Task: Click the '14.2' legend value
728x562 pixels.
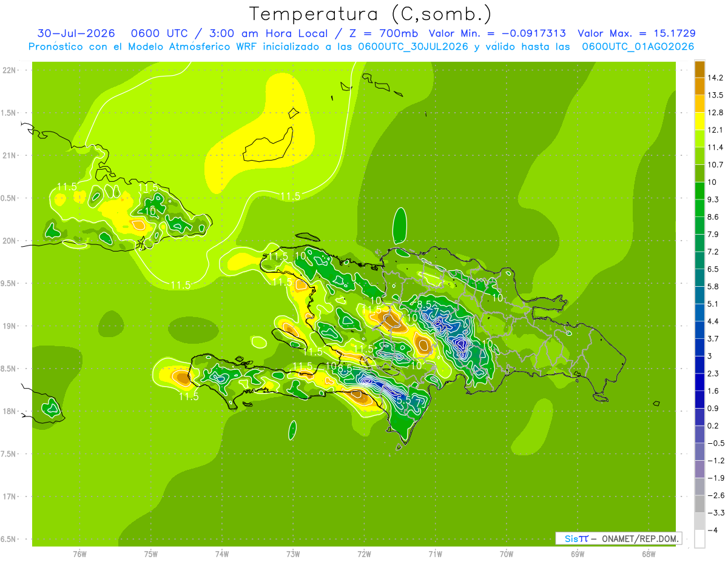Action: [x=716, y=78]
